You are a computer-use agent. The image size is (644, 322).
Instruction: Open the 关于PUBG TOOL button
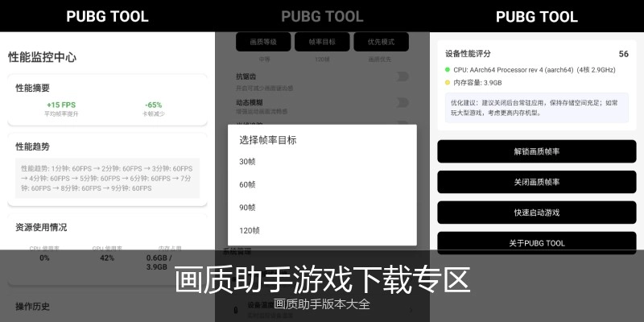(x=537, y=243)
